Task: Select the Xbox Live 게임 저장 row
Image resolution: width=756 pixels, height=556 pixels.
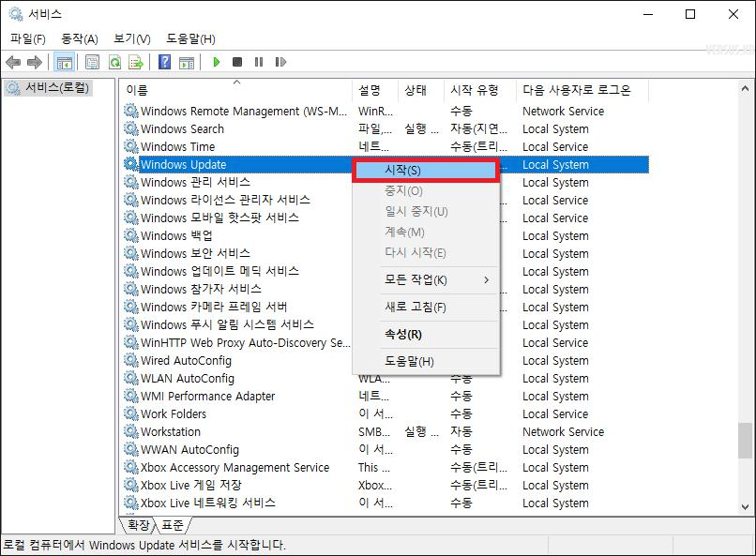Action: (x=386, y=485)
